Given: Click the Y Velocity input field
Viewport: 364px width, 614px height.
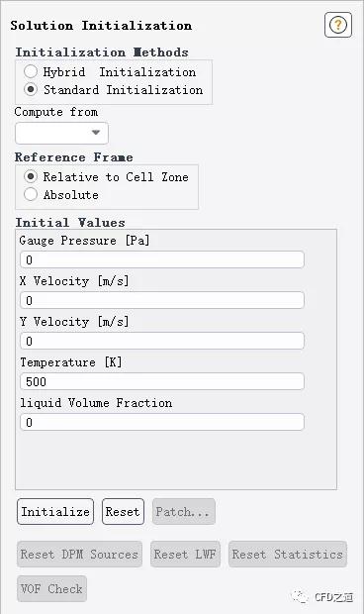Looking at the screenshot, I should pyautogui.click(x=162, y=341).
